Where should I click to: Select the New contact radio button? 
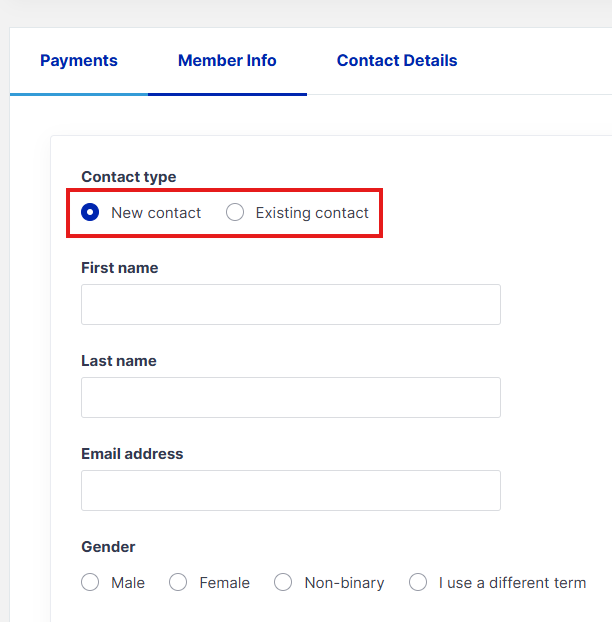tap(90, 212)
